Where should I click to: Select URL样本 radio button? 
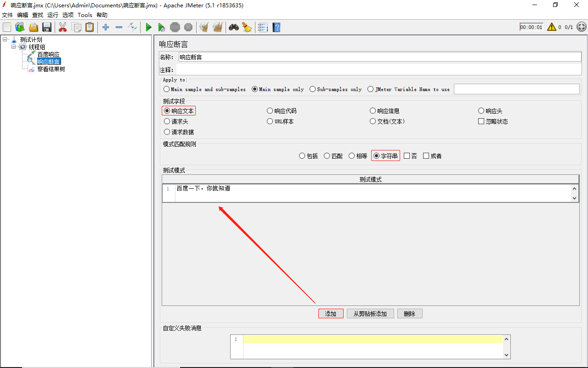(280, 121)
